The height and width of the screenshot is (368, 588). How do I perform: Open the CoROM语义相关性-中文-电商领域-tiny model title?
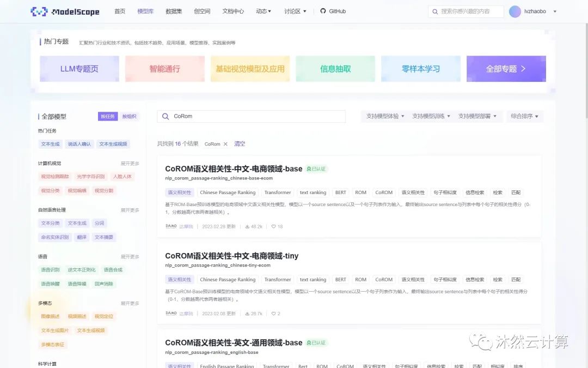(232, 256)
